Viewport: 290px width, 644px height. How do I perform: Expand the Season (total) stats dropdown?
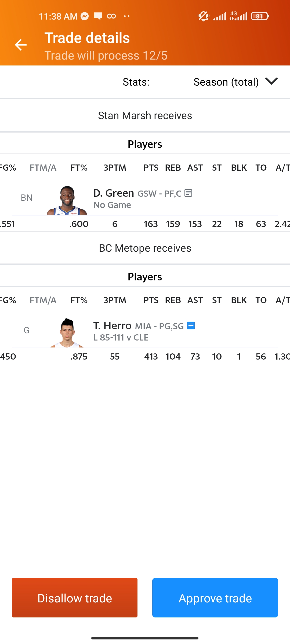click(x=226, y=82)
